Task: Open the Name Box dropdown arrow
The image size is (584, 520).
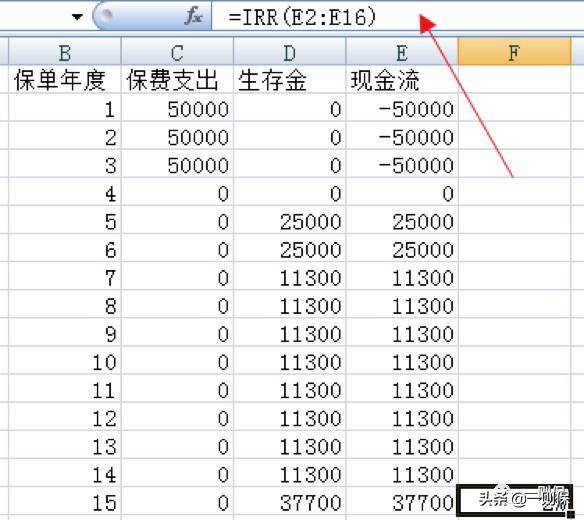Action: click(x=77, y=17)
